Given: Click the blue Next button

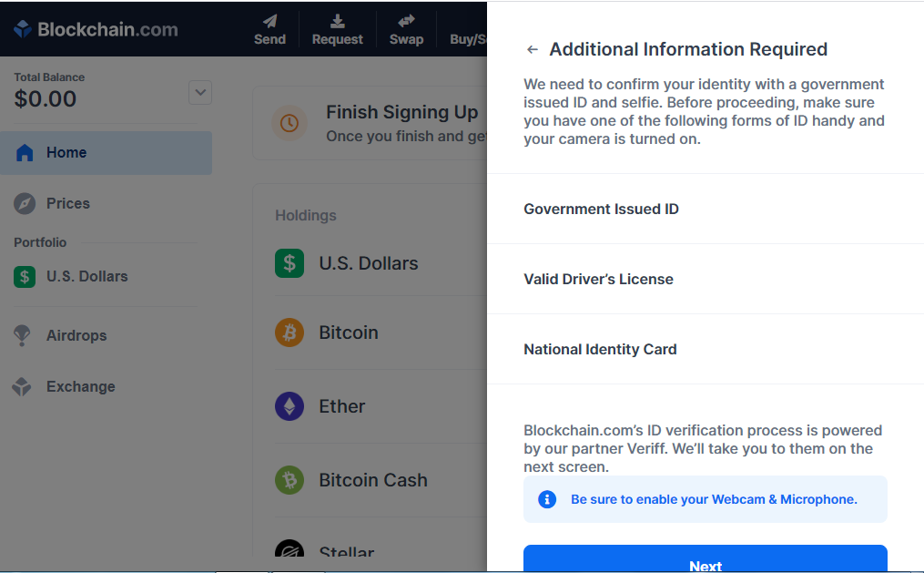Looking at the screenshot, I should (706, 558).
